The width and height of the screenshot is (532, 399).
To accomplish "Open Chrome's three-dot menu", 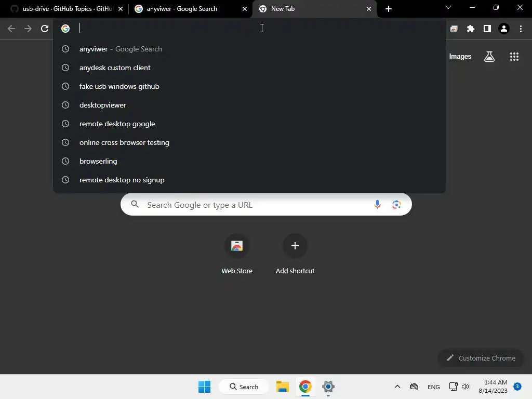I will (x=521, y=29).
